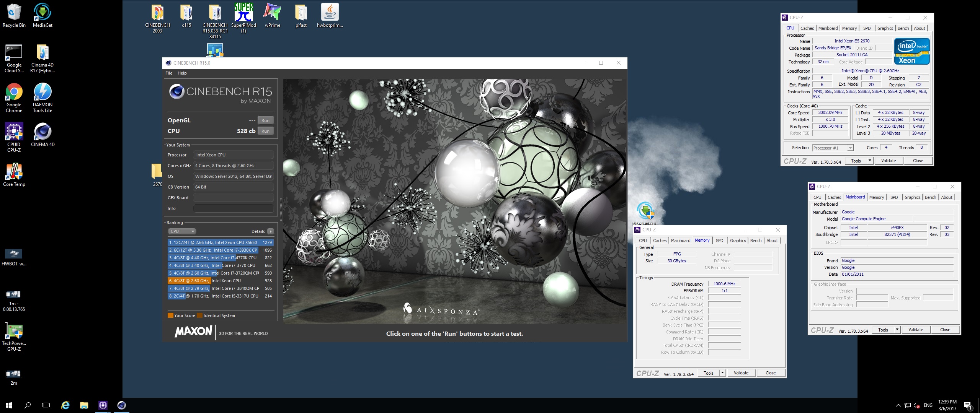Switch to Cinebench taskbar icon
The width and height of the screenshot is (980, 413).
[x=121, y=405]
